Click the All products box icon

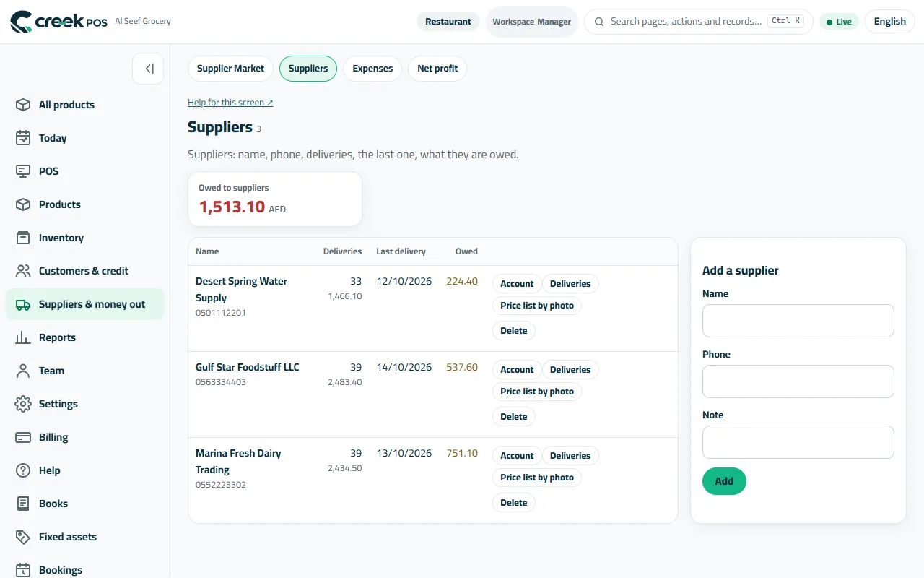[x=23, y=105]
